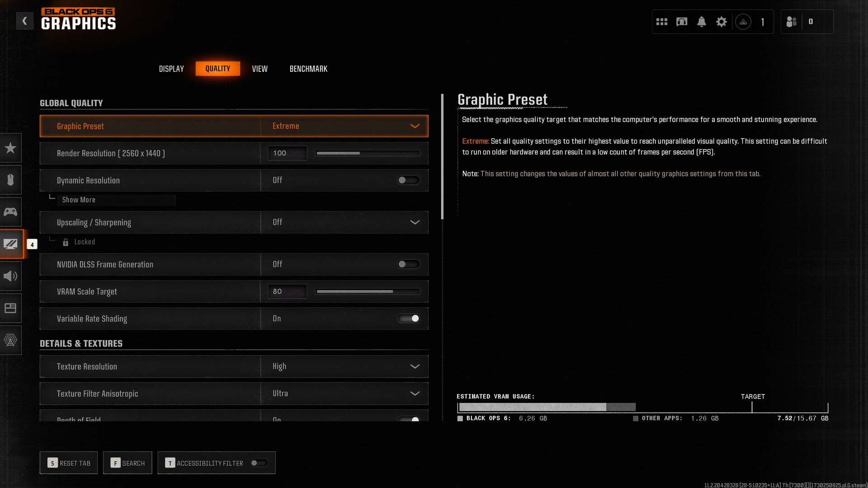868x488 pixels.
Task: Click the Details & Textures section header
Action: (81, 343)
